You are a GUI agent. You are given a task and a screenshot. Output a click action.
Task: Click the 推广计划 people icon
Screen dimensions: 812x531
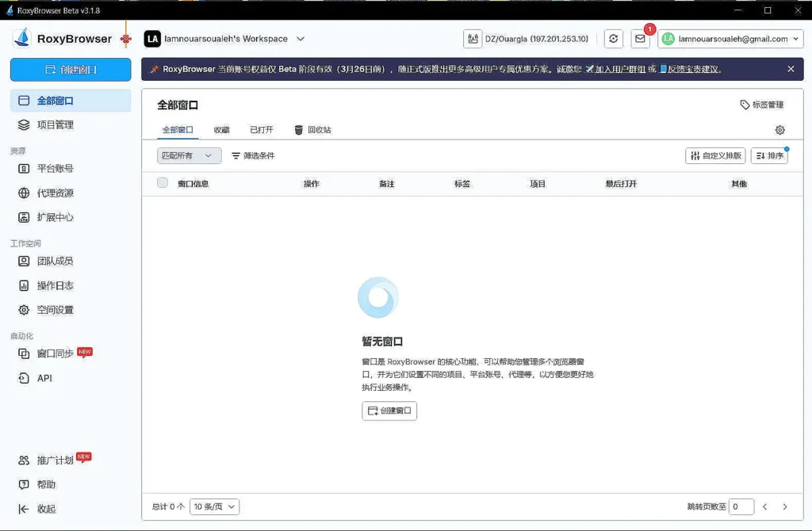[24, 460]
